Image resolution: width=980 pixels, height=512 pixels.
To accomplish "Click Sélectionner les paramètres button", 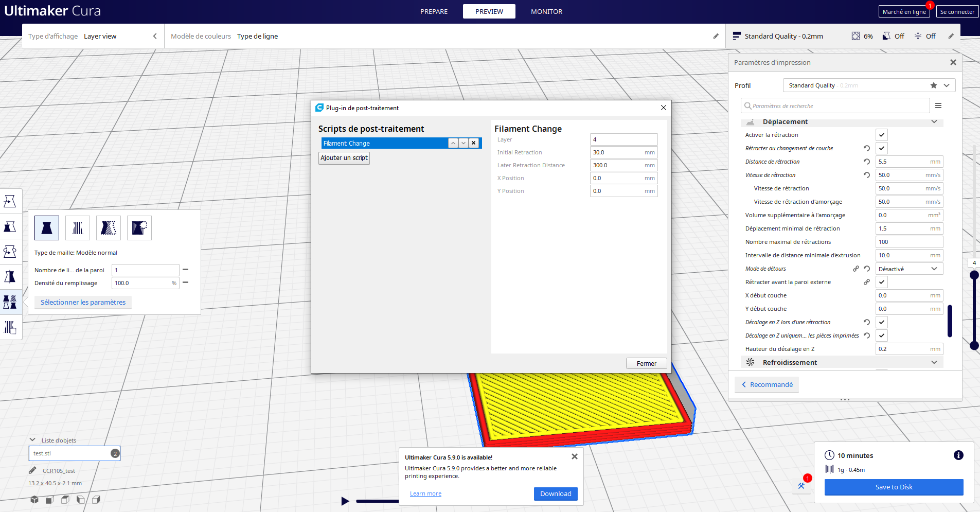I will [83, 302].
